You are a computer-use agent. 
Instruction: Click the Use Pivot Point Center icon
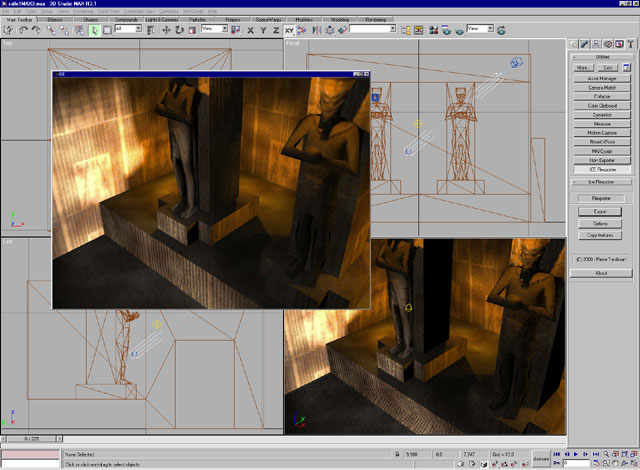tap(236, 30)
